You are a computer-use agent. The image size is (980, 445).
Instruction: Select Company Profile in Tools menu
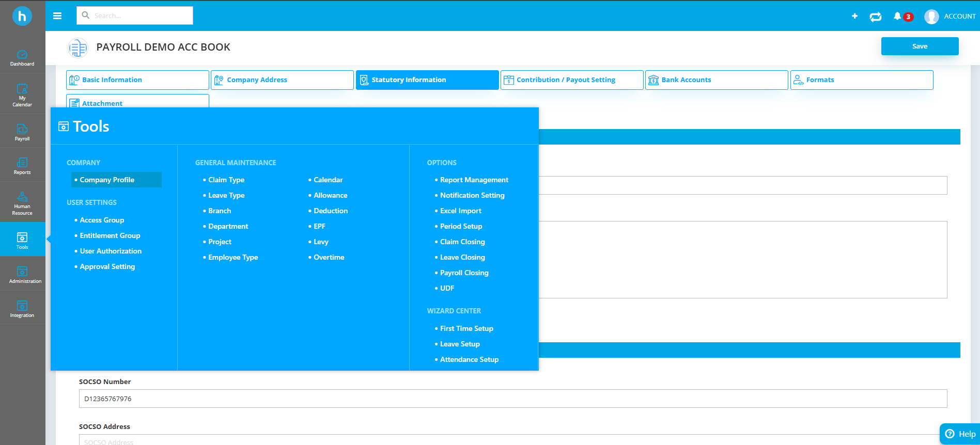click(x=107, y=180)
